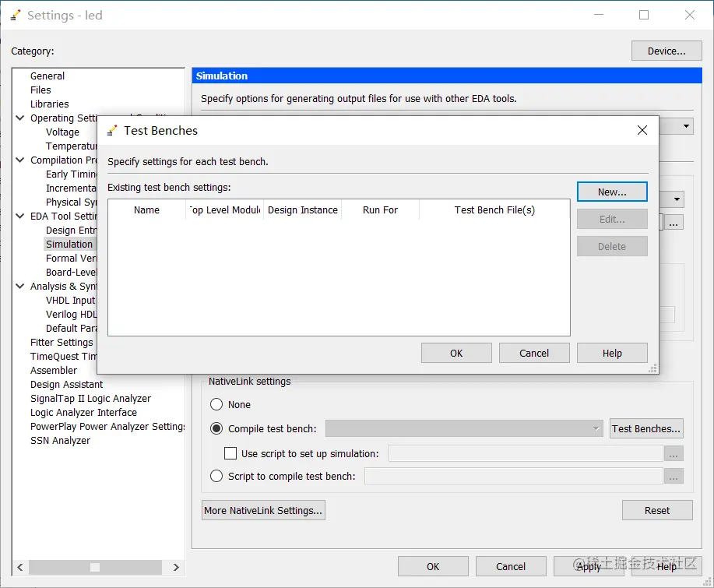Select SSN Analyzer category
Image resolution: width=714 pixels, height=588 pixels.
[x=60, y=441]
